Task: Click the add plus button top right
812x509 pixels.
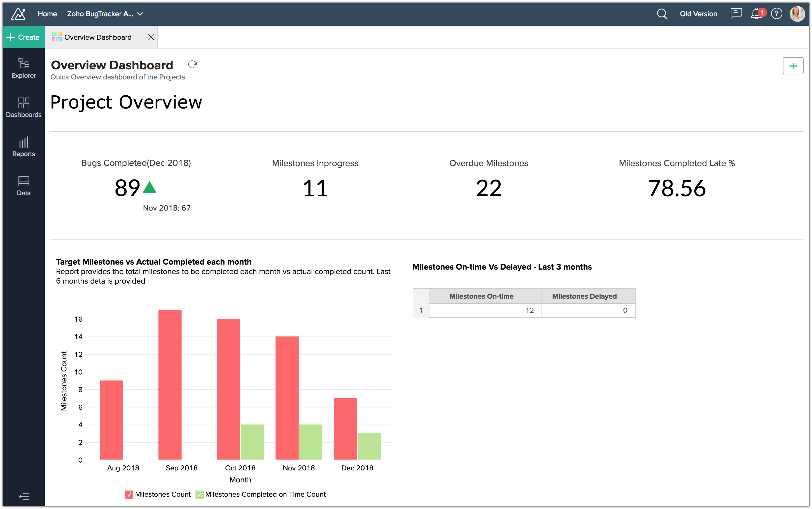Action: point(792,66)
